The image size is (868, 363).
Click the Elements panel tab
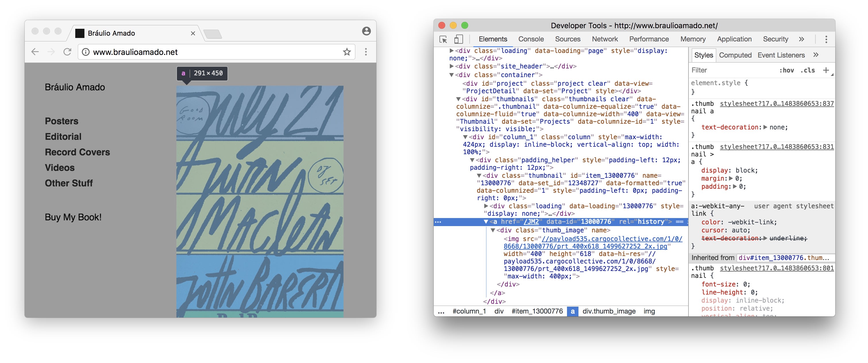493,39
